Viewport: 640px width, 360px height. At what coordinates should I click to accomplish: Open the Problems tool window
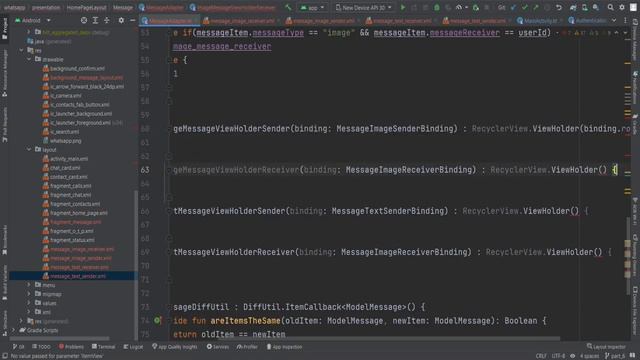coord(71,347)
